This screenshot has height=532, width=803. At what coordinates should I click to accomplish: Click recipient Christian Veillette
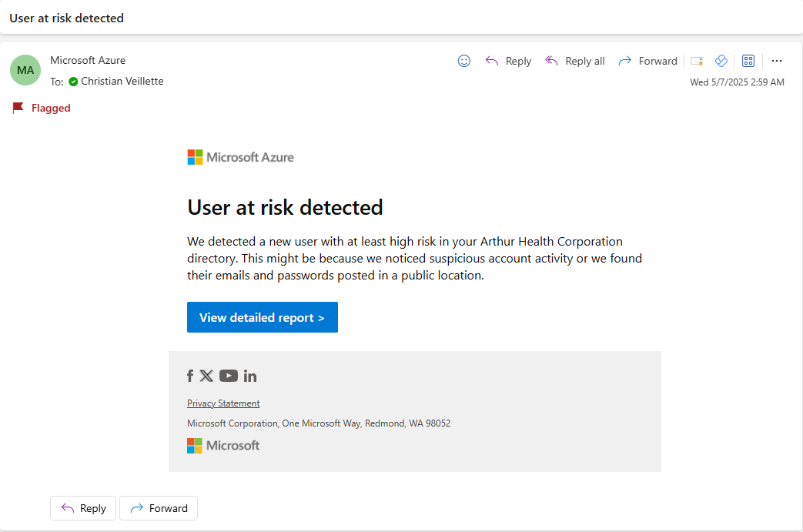[122, 81]
